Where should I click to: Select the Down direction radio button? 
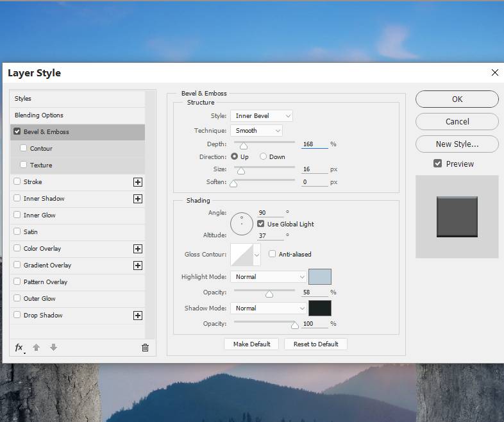(x=264, y=156)
